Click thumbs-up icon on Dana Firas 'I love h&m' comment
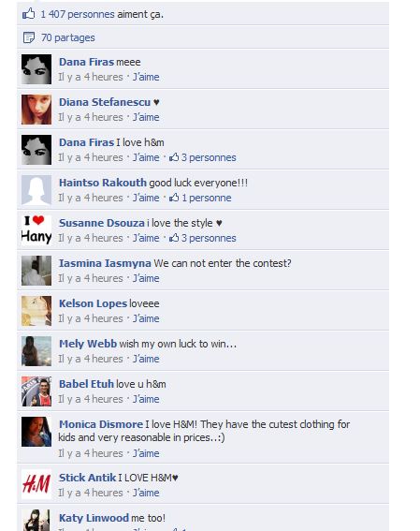This screenshot has height=531, width=420. (x=174, y=157)
